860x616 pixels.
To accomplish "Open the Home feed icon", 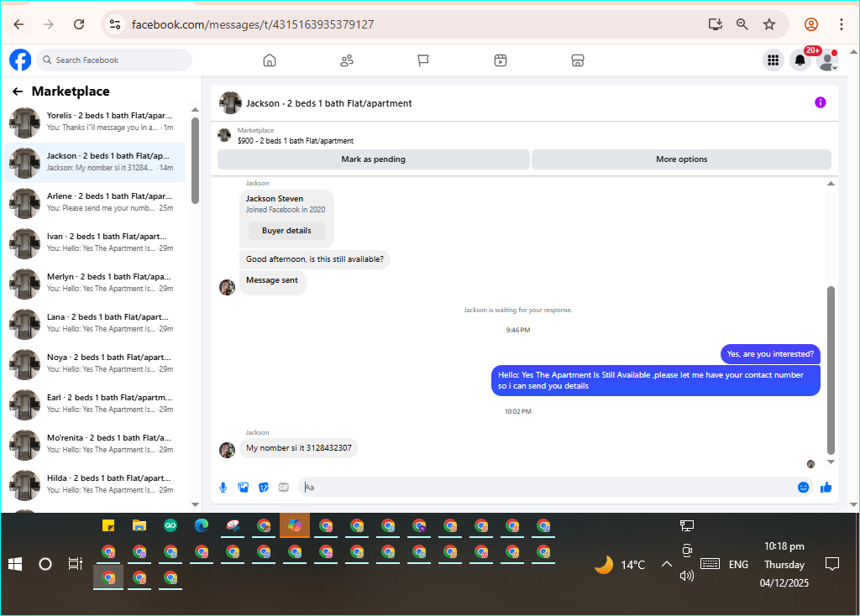I will [270, 60].
